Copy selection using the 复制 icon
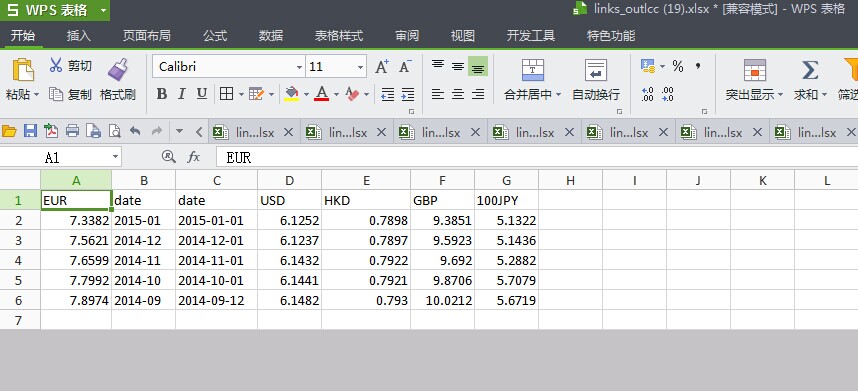The height and width of the screenshot is (391, 858). pyautogui.click(x=56, y=94)
